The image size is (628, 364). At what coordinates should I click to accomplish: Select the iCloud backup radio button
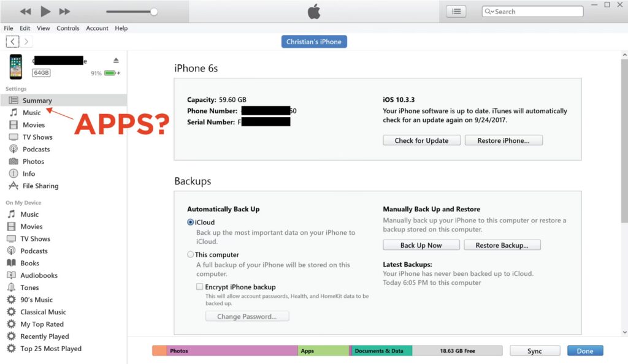191,222
